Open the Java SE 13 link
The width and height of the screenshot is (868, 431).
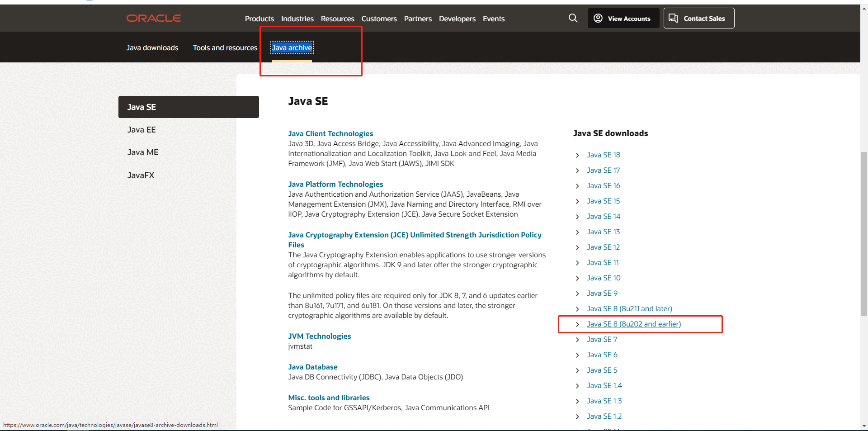[x=604, y=232]
